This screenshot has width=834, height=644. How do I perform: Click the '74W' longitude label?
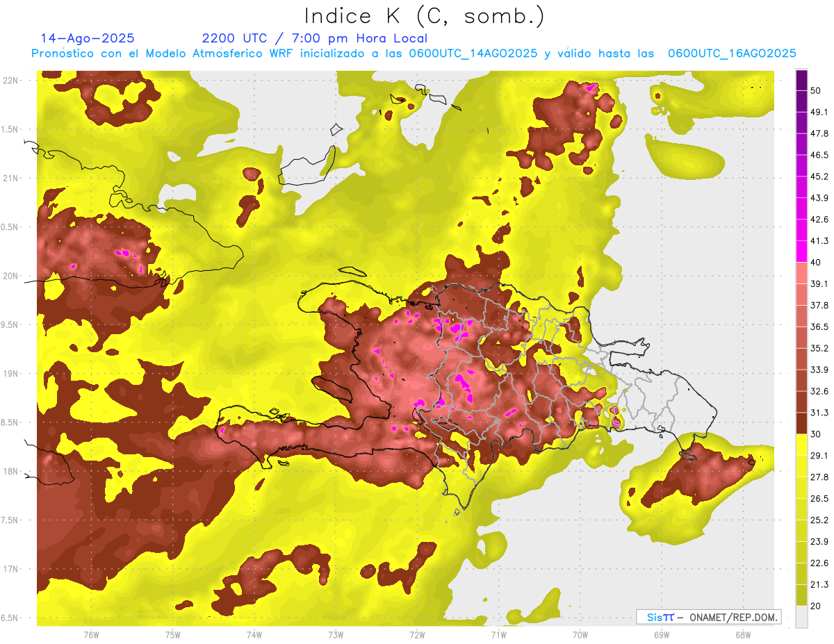pos(254,635)
